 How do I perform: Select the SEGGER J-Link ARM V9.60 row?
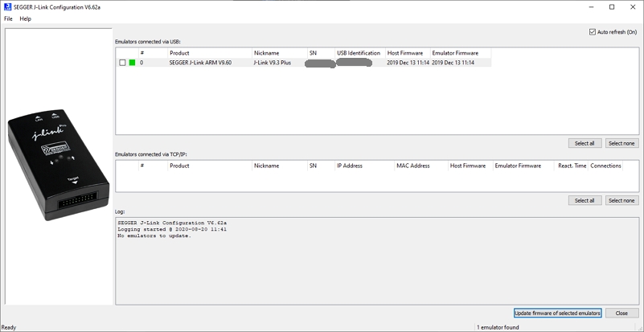(200, 63)
